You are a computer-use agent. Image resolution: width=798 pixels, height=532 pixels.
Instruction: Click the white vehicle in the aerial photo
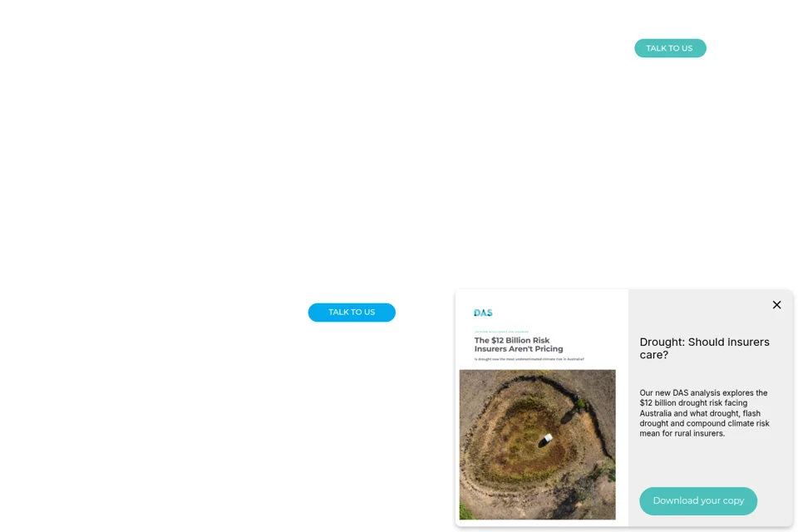tap(547, 438)
